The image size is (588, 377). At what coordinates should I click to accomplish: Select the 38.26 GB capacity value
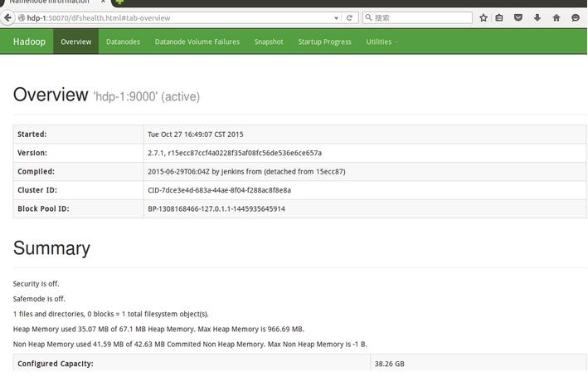point(390,364)
